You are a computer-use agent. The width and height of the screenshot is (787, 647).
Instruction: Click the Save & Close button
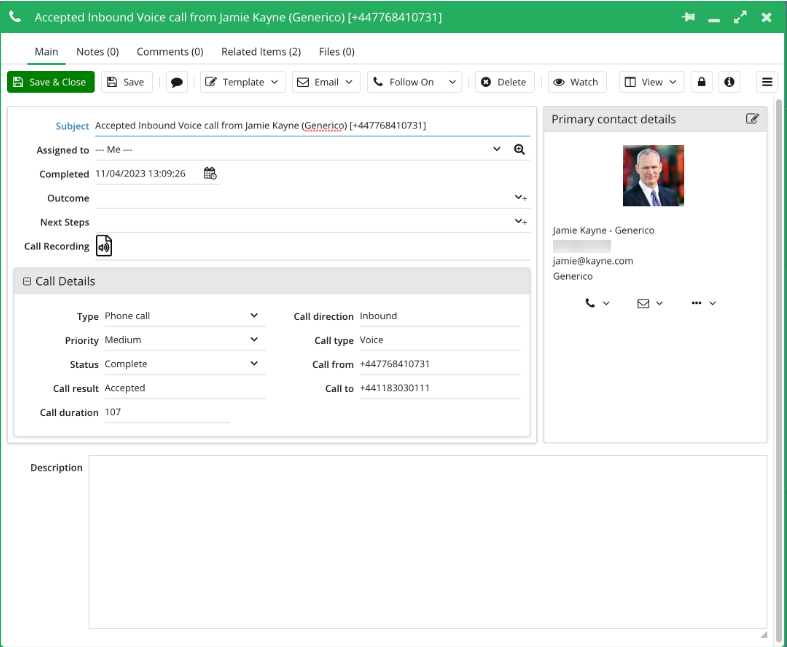[51, 82]
